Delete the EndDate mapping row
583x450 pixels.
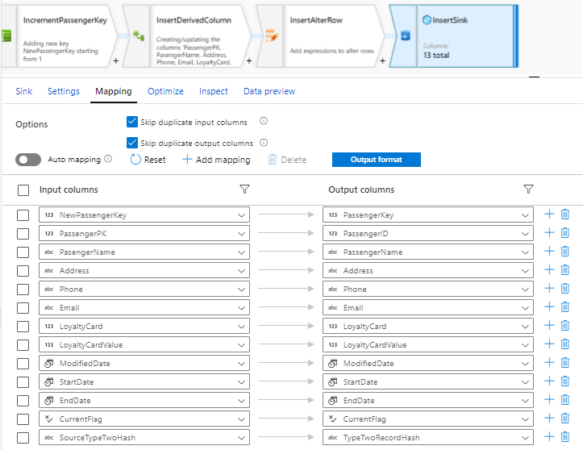[565, 400]
